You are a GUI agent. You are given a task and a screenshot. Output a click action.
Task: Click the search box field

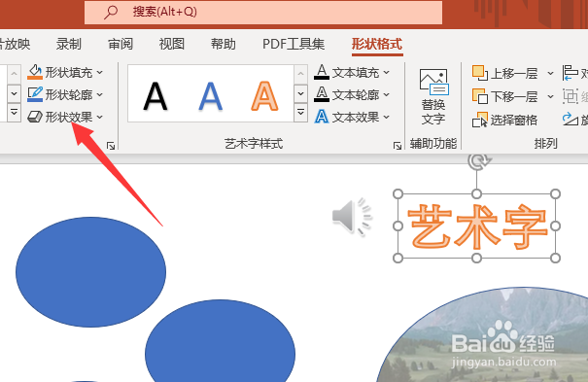pyautogui.click(x=263, y=12)
